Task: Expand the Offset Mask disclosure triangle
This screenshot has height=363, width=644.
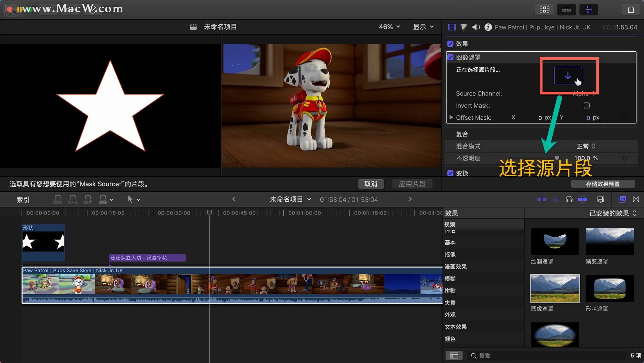Action: [451, 117]
